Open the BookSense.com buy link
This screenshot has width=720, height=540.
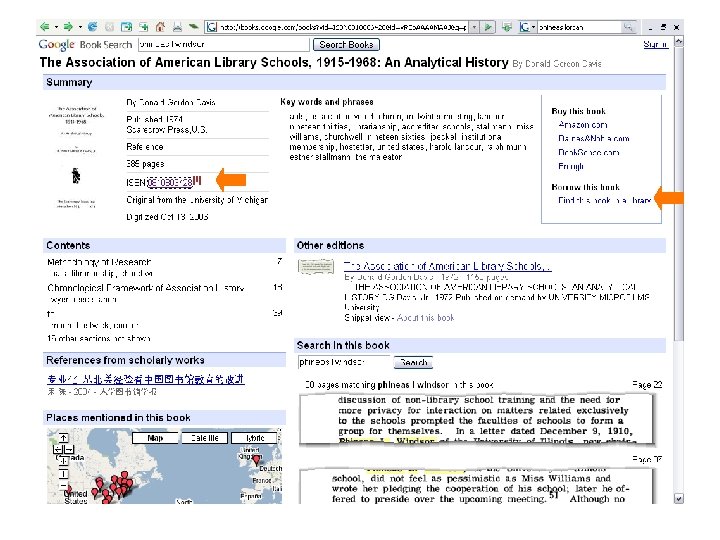tap(589, 152)
